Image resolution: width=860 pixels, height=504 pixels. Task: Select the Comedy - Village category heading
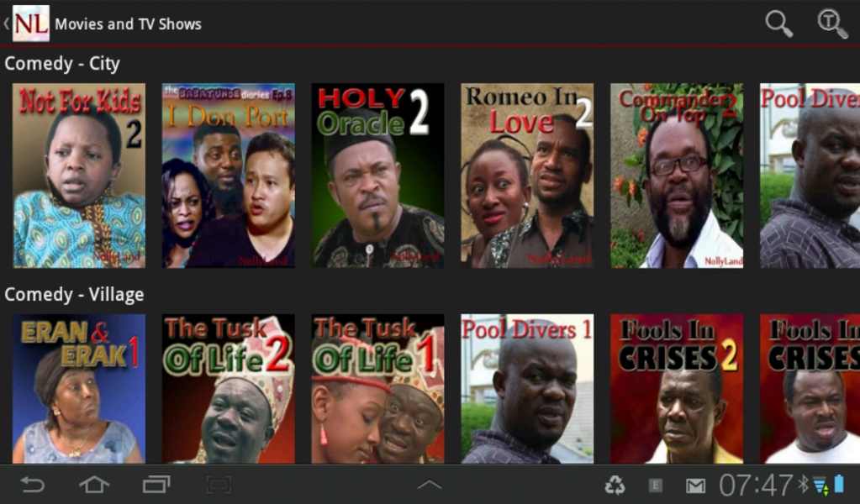tap(74, 295)
